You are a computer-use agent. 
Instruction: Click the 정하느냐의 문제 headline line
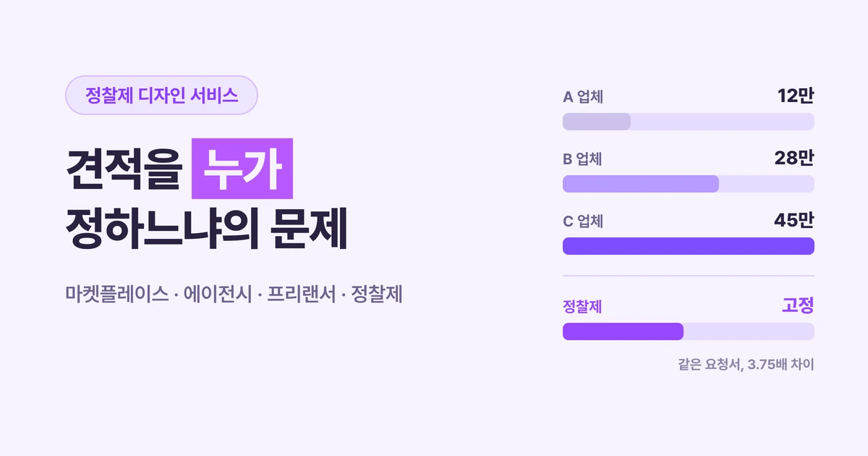click(206, 229)
